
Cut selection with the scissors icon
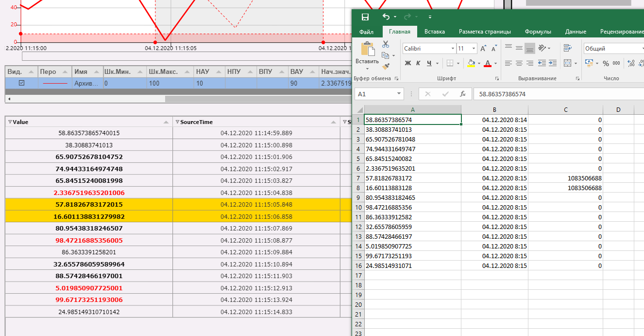point(386,44)
